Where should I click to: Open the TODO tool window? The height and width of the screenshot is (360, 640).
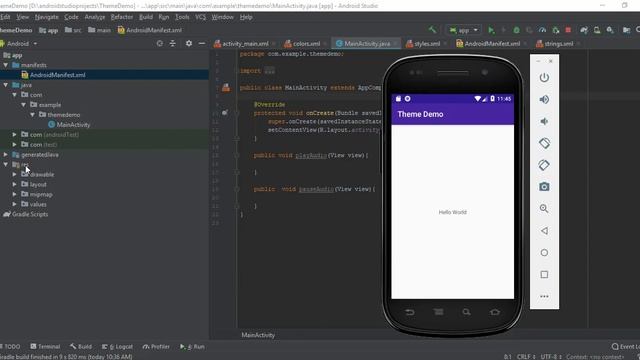pos(10,347)
